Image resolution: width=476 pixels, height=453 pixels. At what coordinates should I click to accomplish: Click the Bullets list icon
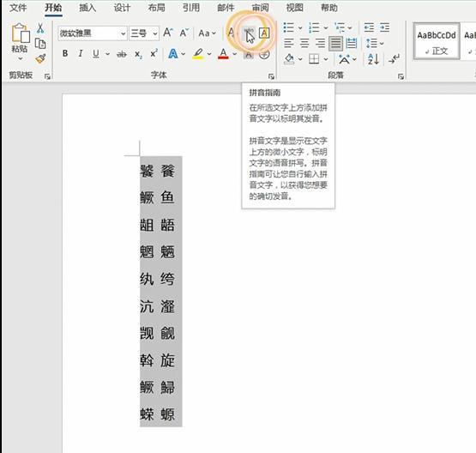(x=288, y=27)
